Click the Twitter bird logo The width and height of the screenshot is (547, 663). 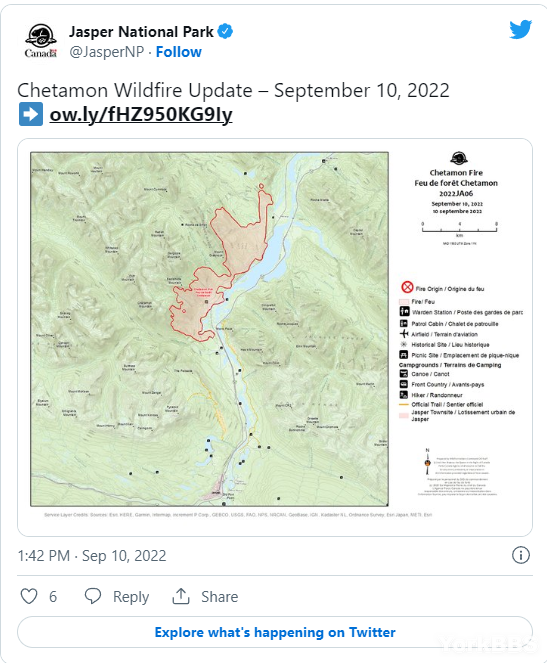(x=520, y=29)
